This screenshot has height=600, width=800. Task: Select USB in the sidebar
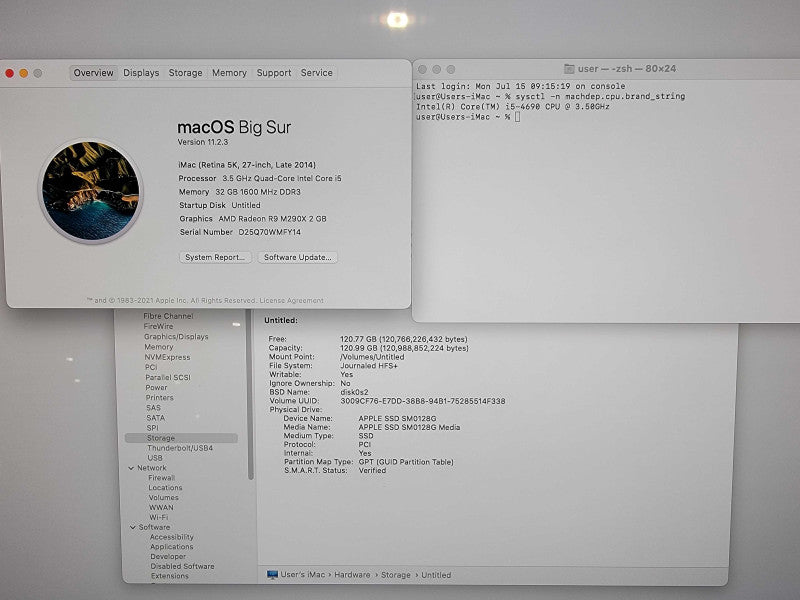(x=155, y=458)
